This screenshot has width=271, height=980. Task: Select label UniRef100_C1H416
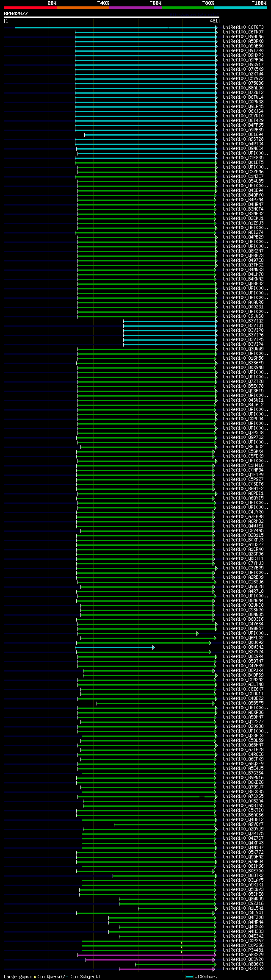point(243,466)
